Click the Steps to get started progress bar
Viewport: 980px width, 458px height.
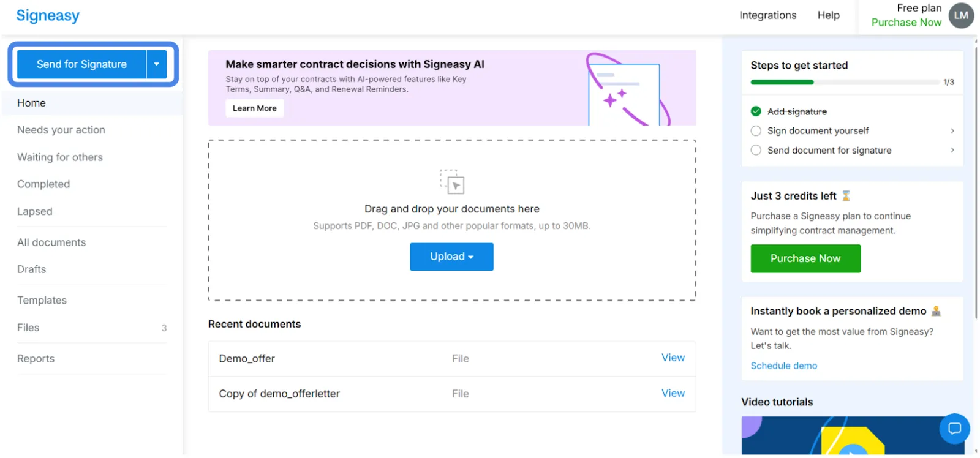845,82
